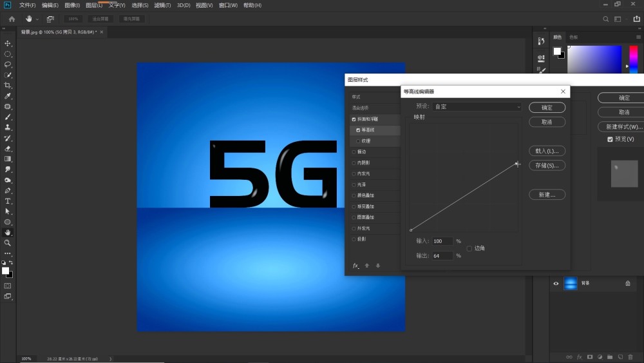Enable the Corner (边角) checkbox
The height and width of the screenshot is (363, 644).
(469, 248)
